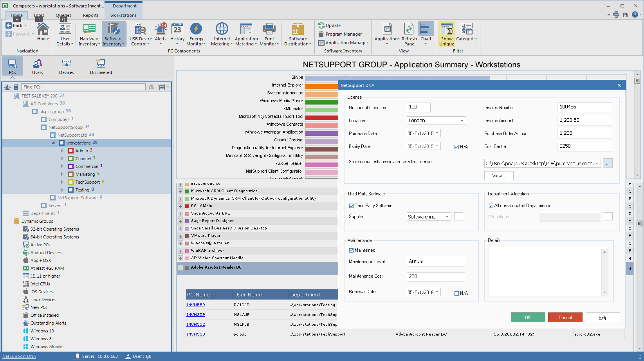This screenshot has width=644, height=361.
Task: Open the Reports ribbon tab
Action: click(90, 15)
